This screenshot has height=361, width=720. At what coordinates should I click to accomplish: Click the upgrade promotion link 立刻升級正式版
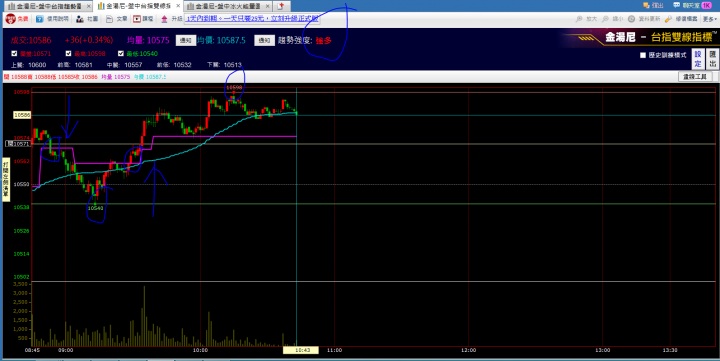(252, 19)
